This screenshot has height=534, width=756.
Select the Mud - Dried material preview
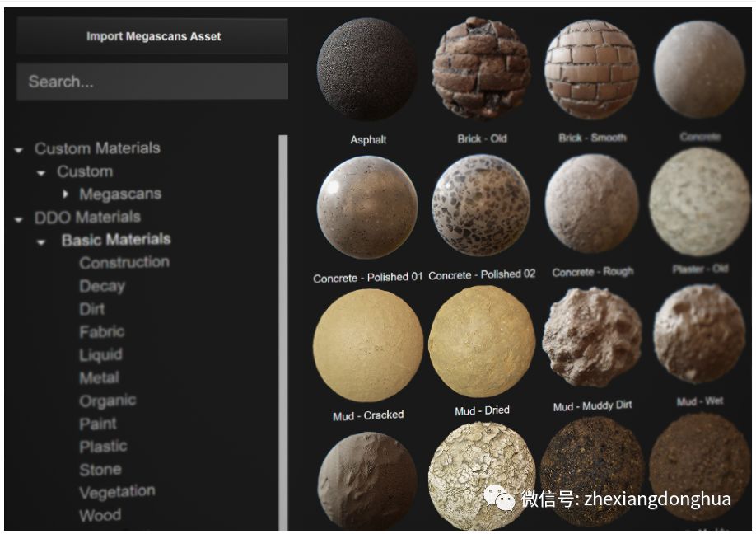tap(482, 342)
